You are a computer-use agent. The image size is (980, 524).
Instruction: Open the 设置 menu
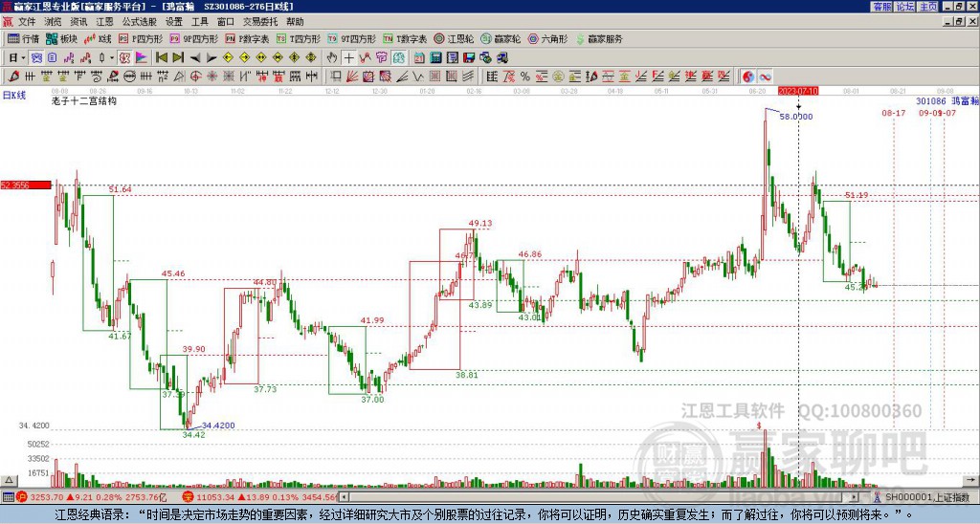(174, 22)
